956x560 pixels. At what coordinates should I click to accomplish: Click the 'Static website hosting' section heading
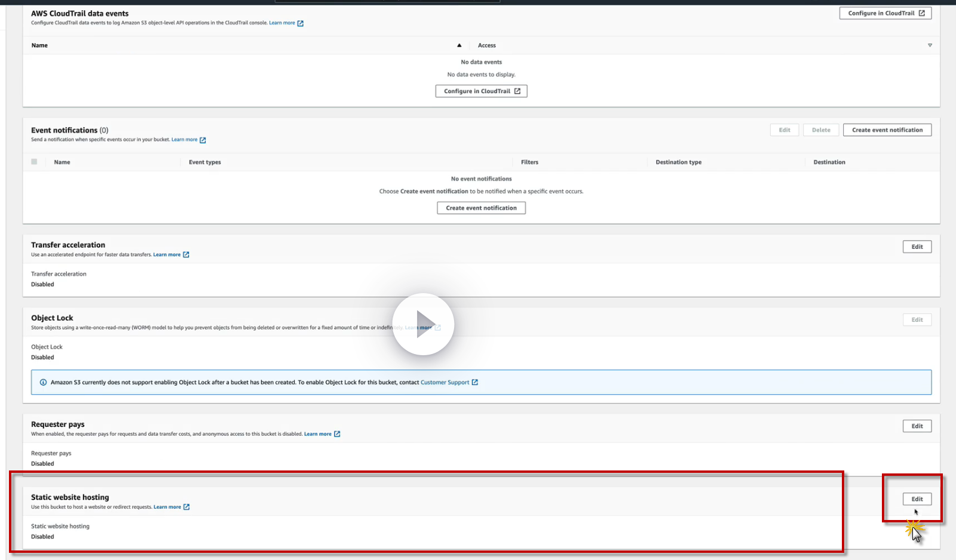tap(71, 497)
